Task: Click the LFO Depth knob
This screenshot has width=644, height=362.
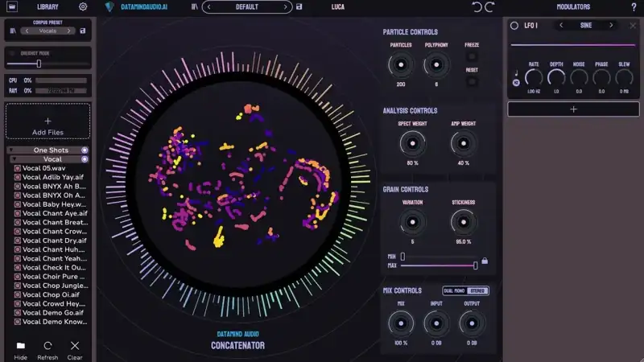Action: pos(556,77)
